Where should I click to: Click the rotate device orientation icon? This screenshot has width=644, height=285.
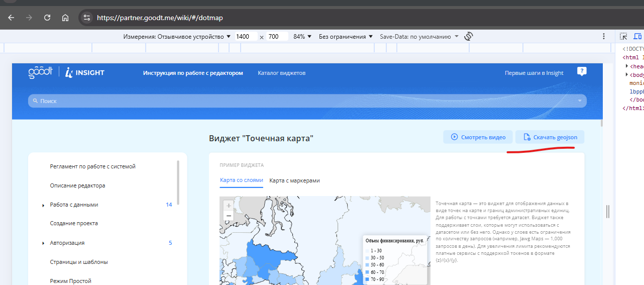click(x=469, y=37)
